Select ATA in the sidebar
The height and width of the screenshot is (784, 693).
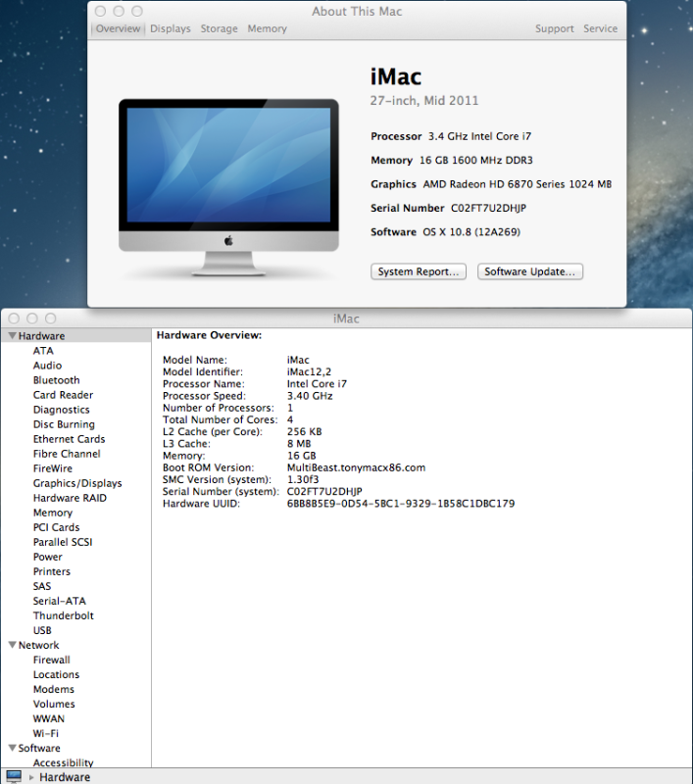click(43, 351)
